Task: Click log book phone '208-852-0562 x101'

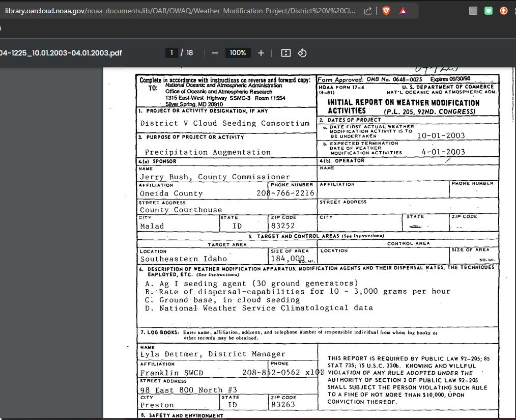Action: tap(283, 373)
